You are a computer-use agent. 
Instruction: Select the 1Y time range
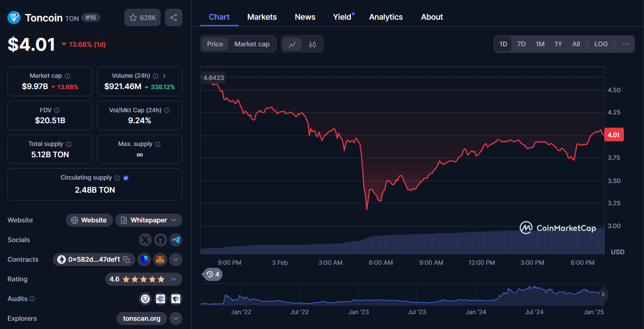[x=558, y=44]
